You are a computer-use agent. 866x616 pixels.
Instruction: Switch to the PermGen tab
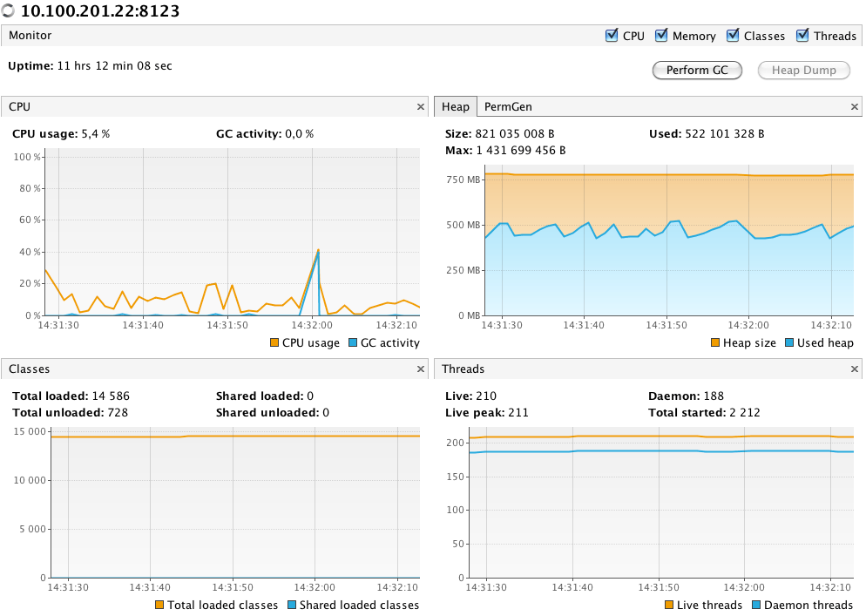(x=508, y=106)
